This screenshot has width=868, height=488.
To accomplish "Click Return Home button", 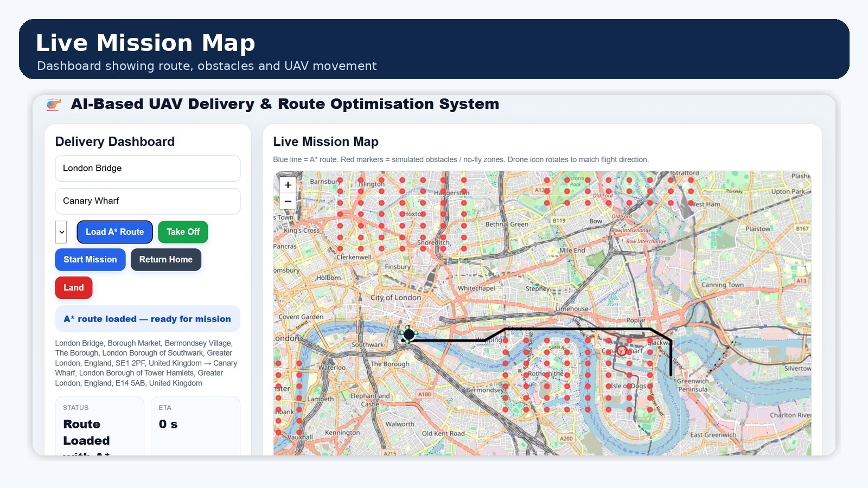I will 166,260.
